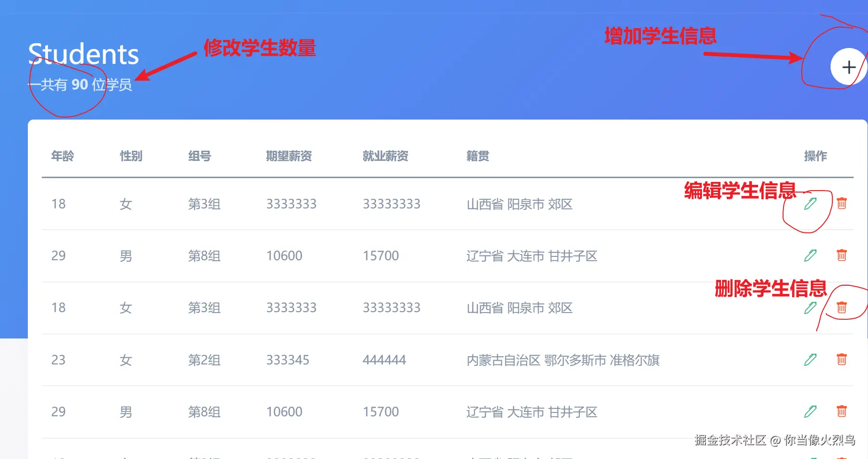This screenshot has width=868, height=459.
Task: Delete the first row student from 山西省 阳泉市
Action: coord(842,204)
